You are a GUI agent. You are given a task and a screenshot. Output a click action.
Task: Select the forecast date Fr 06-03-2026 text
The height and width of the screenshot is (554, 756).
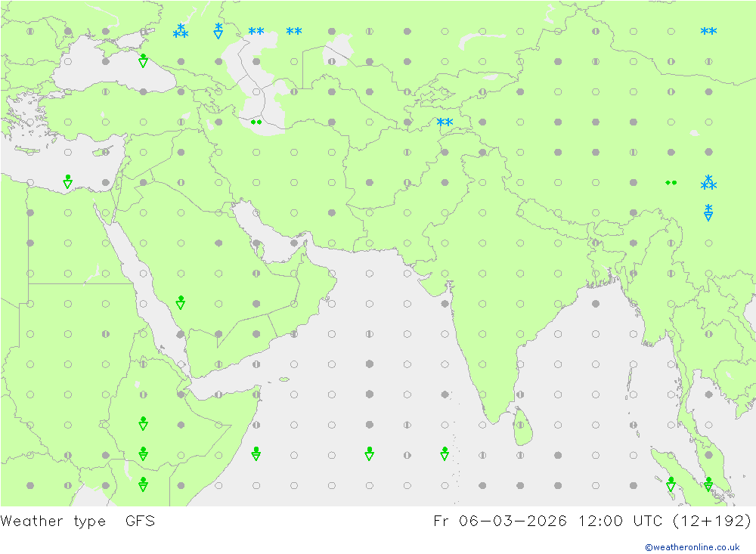(499, 521)
